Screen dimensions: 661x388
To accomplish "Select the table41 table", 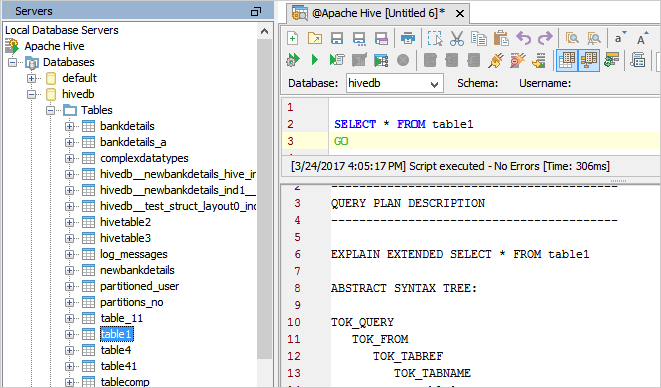I will click(118, 366).
